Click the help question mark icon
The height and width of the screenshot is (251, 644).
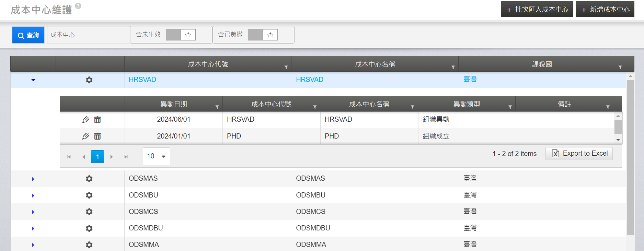pos(78,6)
